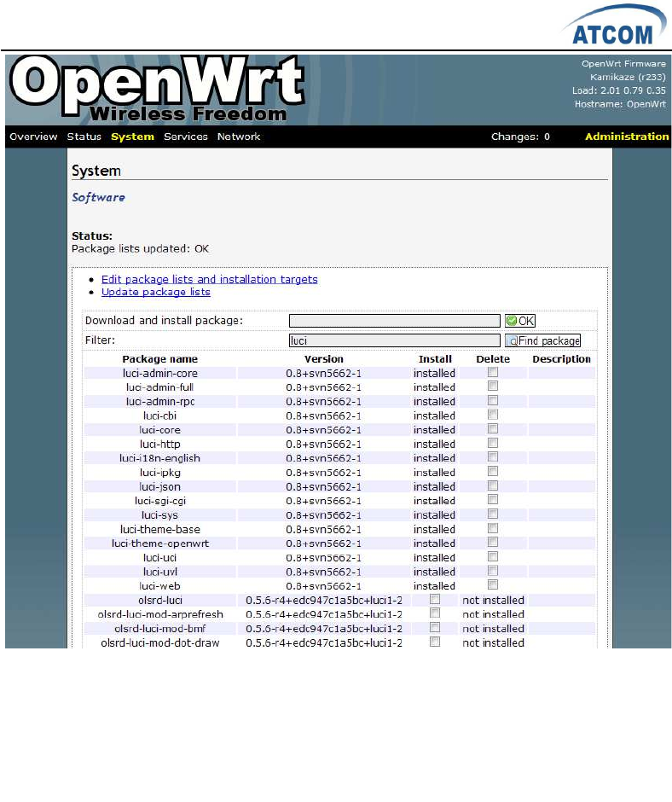This screenshot has width=672, height=802.
Task: Click the ATCOM logo
Action: coord(614,26)
